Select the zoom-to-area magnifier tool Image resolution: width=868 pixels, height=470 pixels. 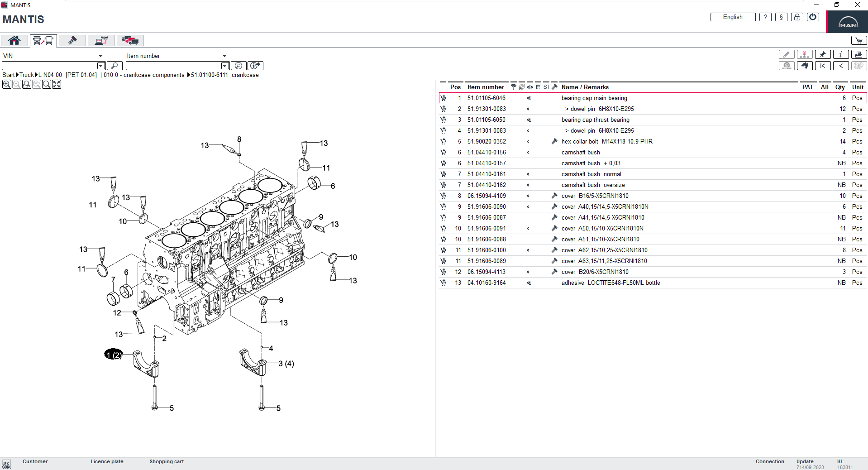point(27,84)
